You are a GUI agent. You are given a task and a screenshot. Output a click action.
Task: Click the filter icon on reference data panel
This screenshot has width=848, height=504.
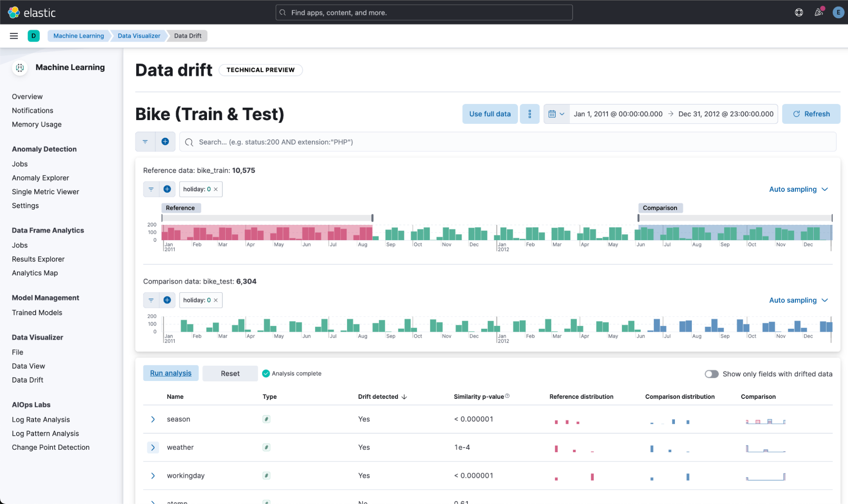coord(151,189)
